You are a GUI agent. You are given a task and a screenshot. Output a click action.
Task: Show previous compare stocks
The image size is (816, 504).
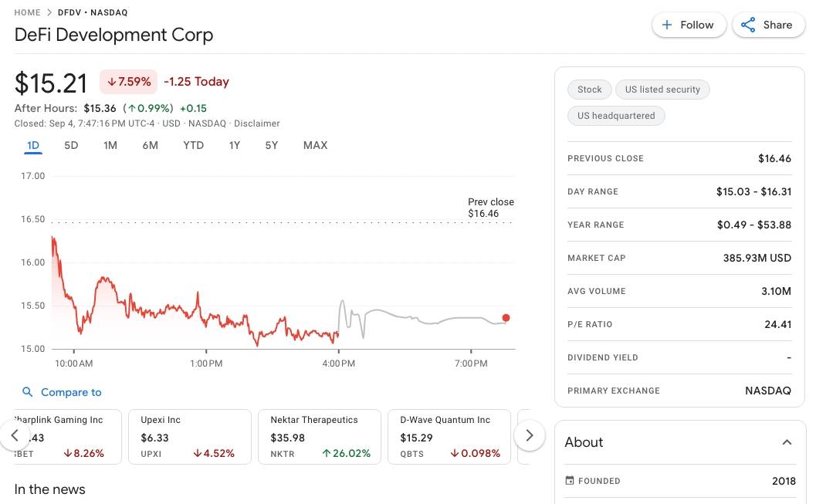coord(15,435)
